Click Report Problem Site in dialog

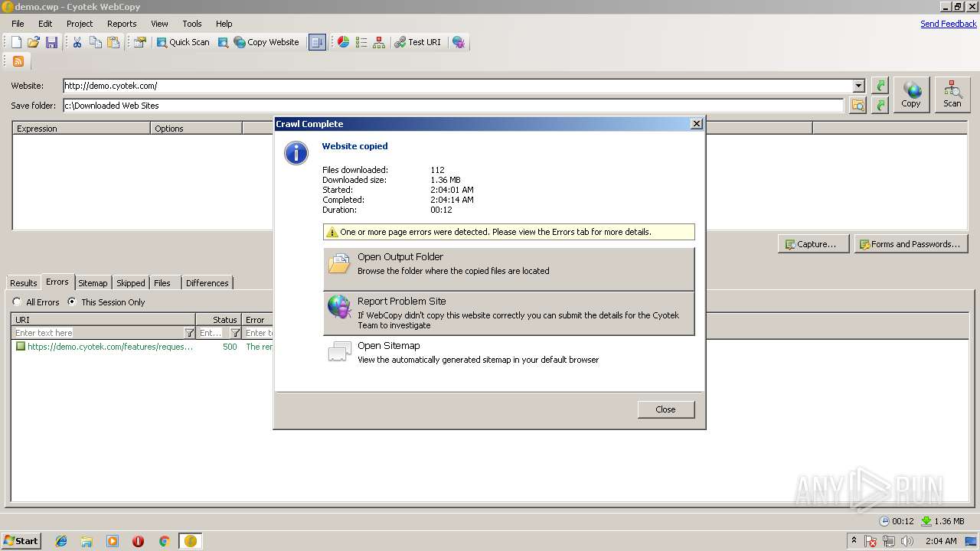coord(509,313)
